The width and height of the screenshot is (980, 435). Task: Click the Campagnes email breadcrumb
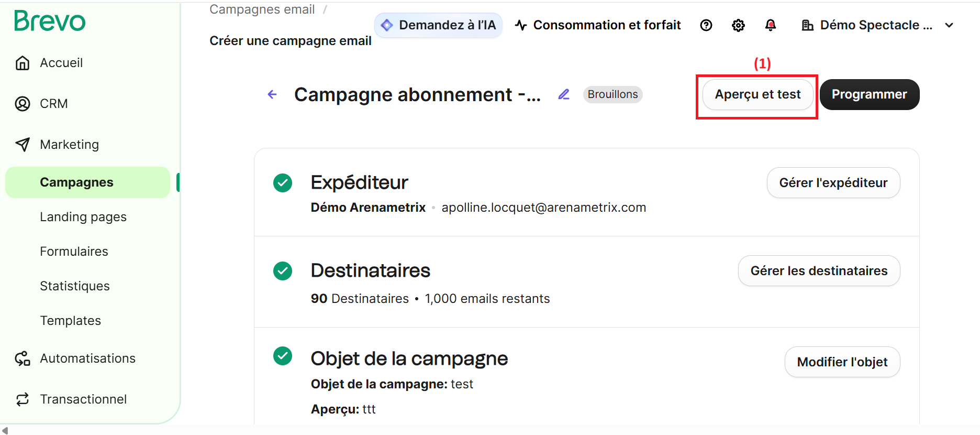tap(262, 9)
